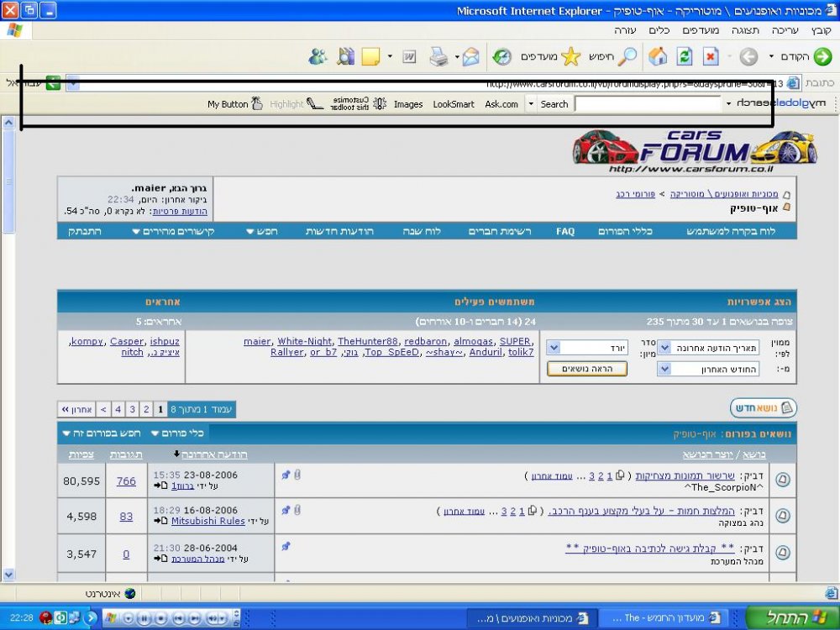Open the Research icon in toolbar
840x630 pixels.
click(x=345, y=56)
